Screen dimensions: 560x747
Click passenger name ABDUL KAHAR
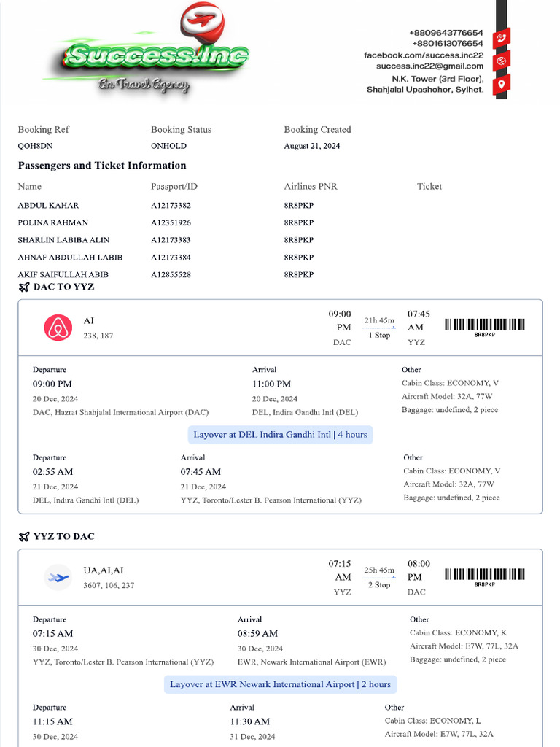48,206
